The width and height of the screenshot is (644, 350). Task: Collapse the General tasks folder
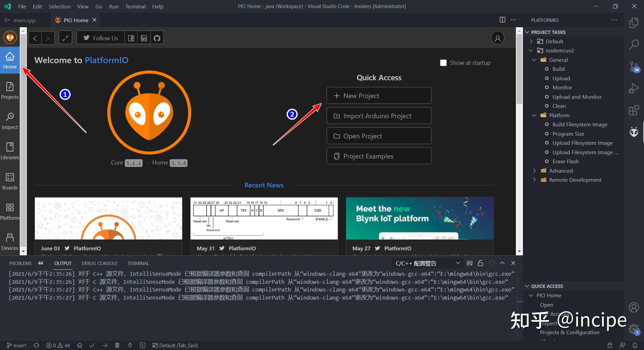click(x=534, y=60)
